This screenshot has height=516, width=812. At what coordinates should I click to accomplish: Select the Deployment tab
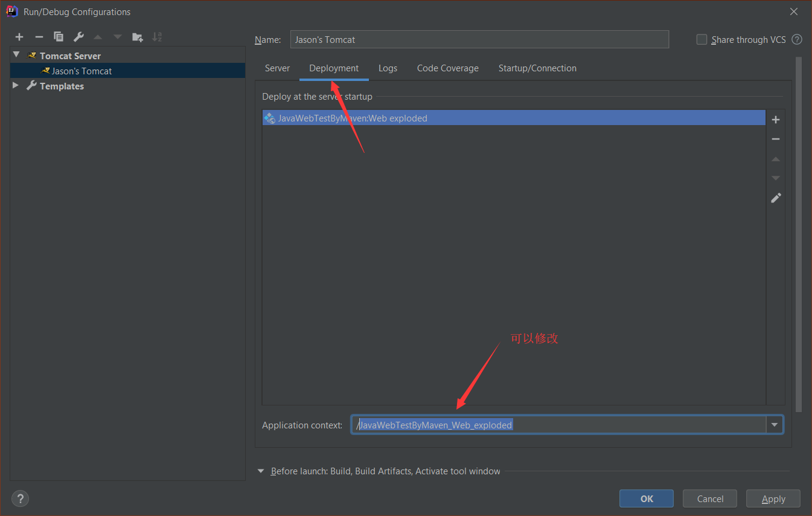334,68
